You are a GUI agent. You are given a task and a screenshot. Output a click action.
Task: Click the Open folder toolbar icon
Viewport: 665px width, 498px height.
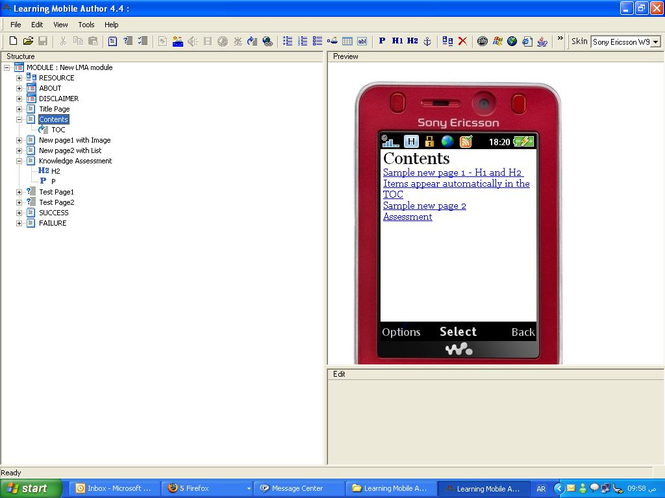click(x=28, y=41)
